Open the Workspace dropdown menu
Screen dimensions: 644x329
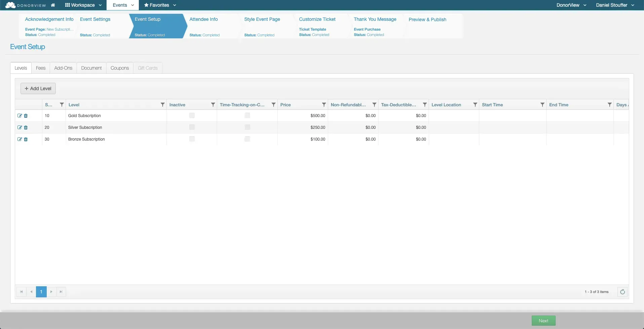(x=83, y=5)
